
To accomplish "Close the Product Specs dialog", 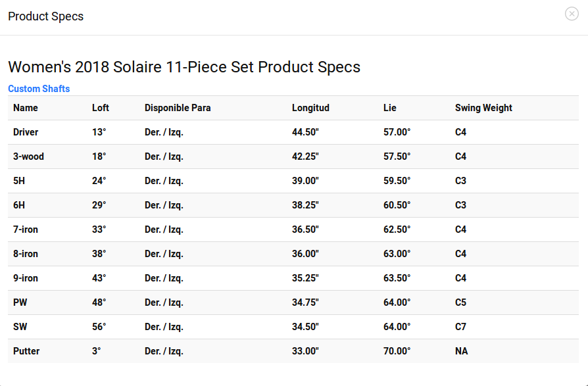I will point(572,14).
